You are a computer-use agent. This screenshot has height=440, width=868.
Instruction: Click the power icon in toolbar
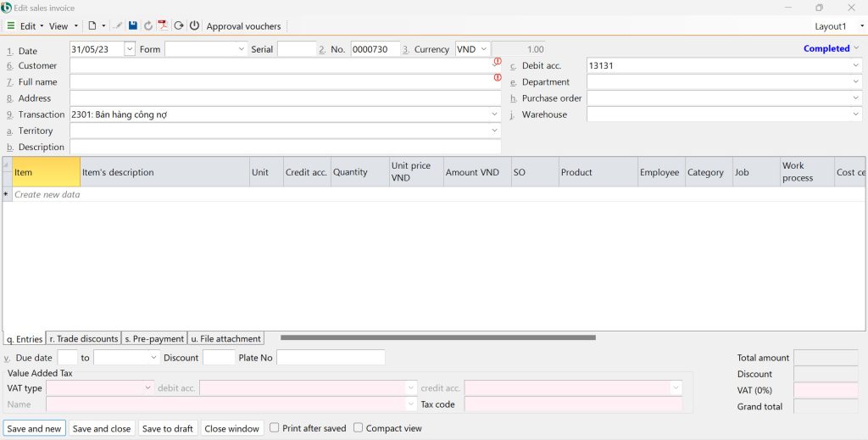point(194,26)
